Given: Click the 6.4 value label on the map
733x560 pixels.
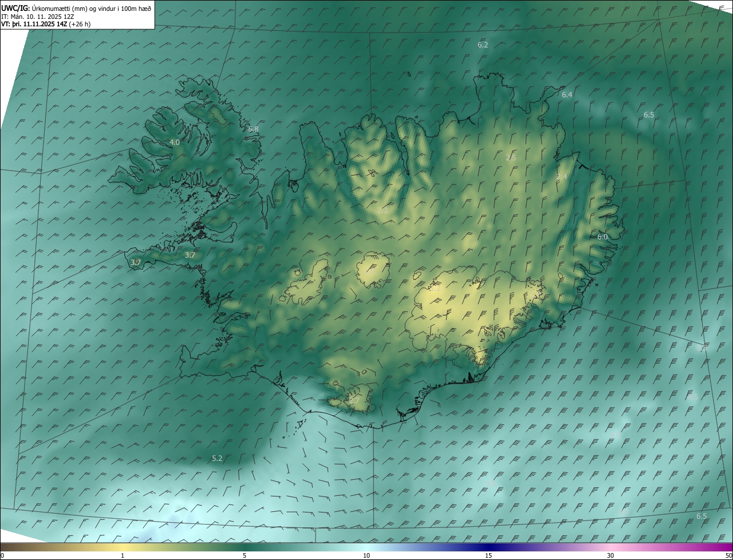Looking at the screenshot, I should (x=567, y=94).
